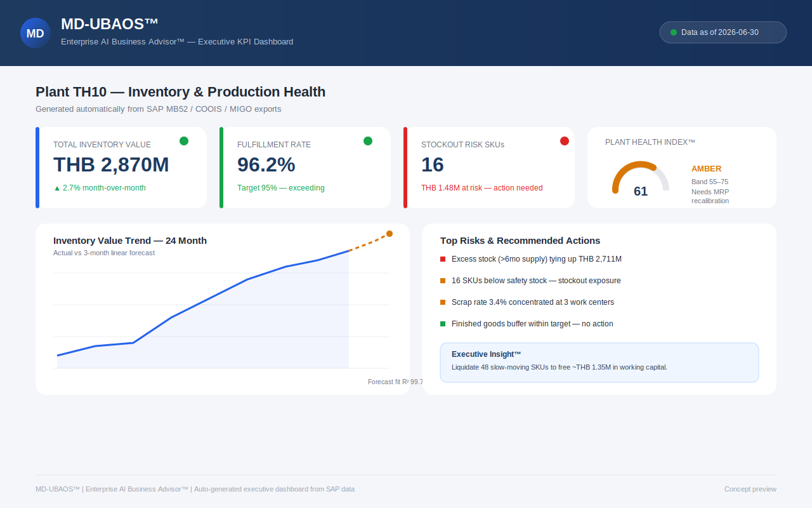Click Generated automatically from SAP subtitle
Screen dimensions: 812x508
[x=159, y=109]
